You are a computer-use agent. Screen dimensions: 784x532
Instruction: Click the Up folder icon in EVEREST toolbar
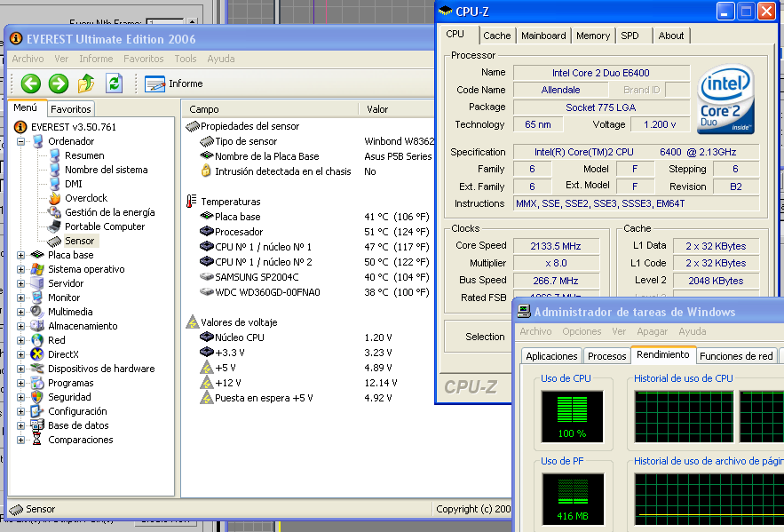86,83
